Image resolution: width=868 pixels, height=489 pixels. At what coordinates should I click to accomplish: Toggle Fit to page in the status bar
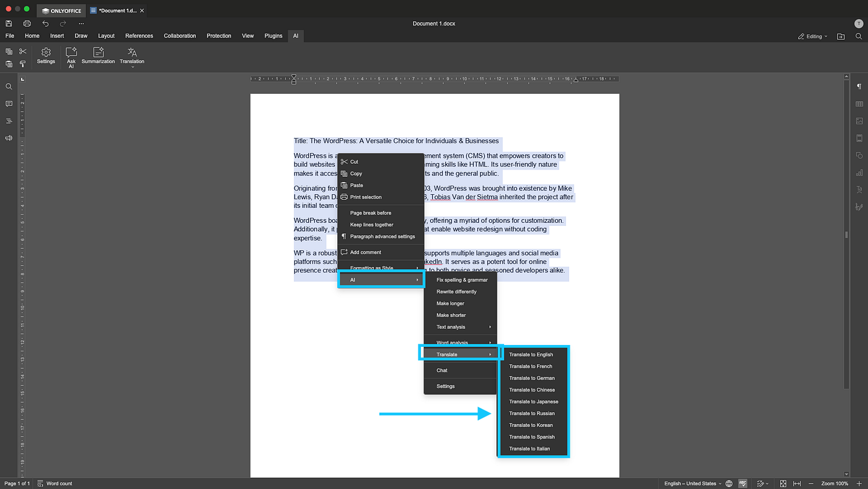point(784,483)
